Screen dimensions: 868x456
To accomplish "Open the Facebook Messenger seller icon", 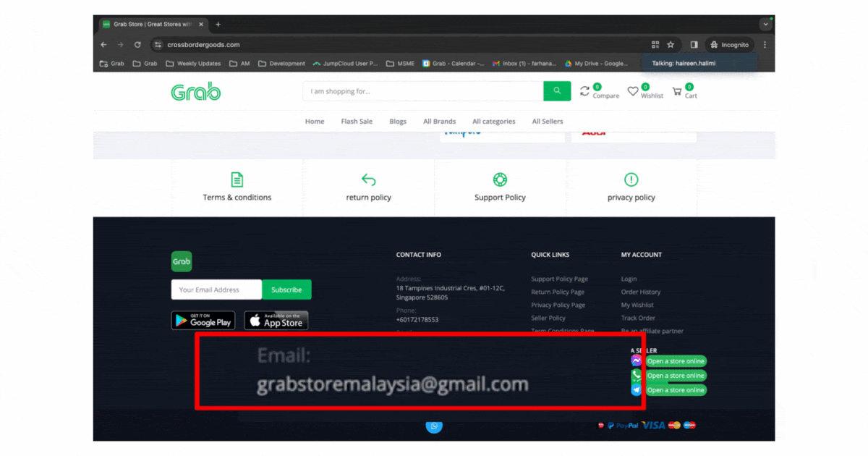I will coord(636,360).
